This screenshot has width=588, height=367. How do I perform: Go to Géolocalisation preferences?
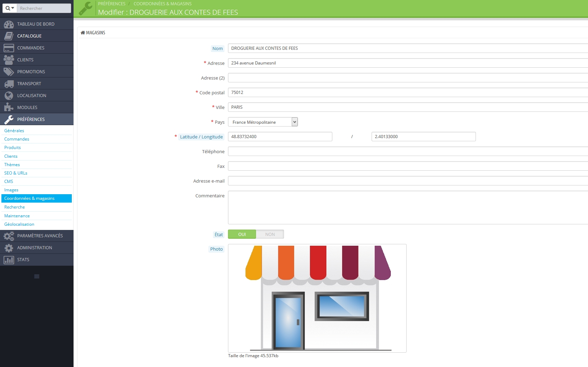pyautogui.click(x=37, y=224)
